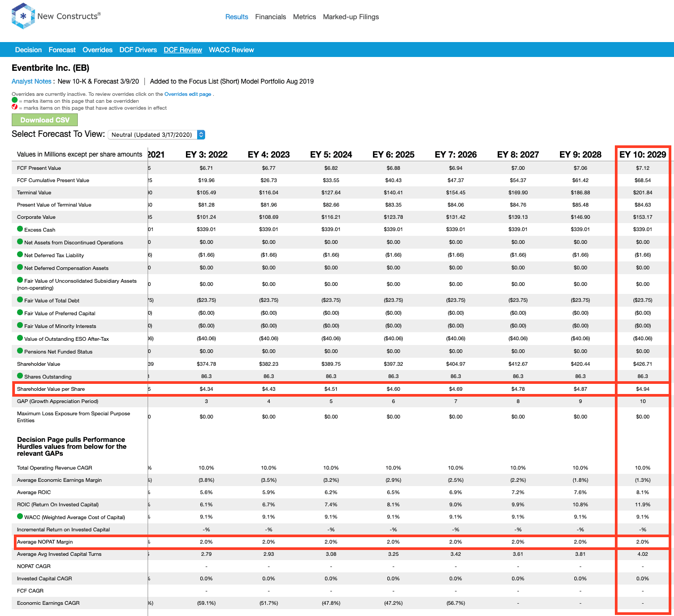Click the green dot beside Pensions Net Funded Status
Viewport: 674px width, 616px height.
[20, 351]
